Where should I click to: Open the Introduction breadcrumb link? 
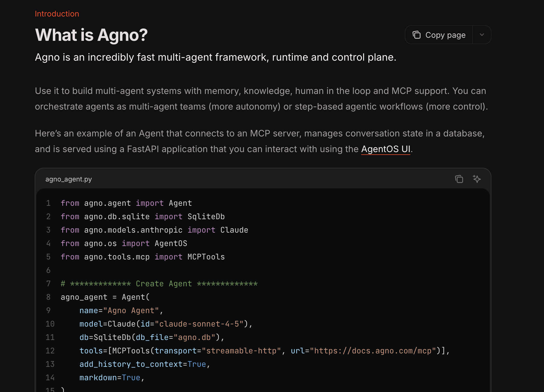[57, 14]
